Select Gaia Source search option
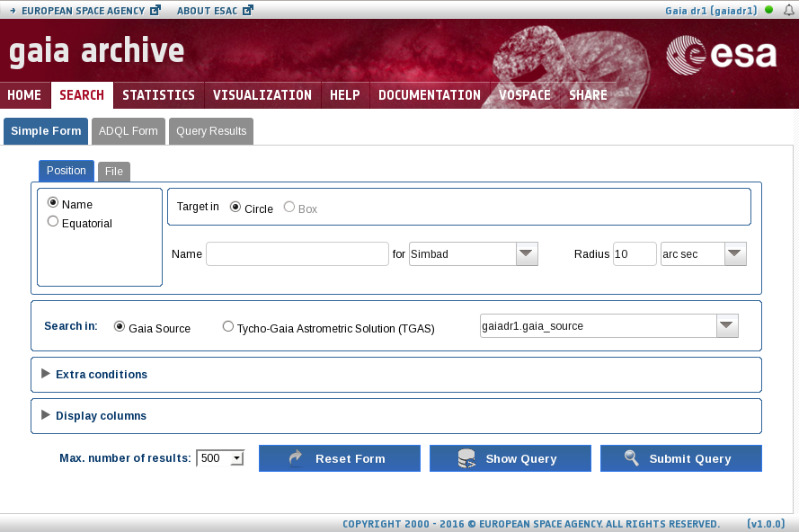799x532 pixels. tap(120, 326)
